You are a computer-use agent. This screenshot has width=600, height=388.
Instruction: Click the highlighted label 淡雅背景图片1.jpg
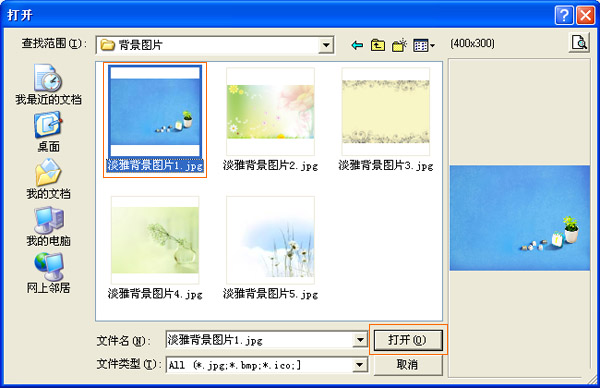(x=155, y=165)
